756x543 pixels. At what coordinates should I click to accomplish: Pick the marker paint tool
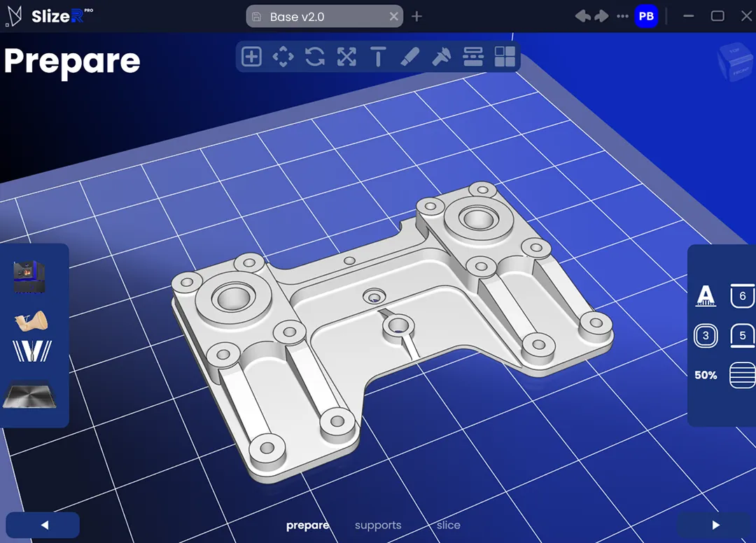(x=409, y=57)
